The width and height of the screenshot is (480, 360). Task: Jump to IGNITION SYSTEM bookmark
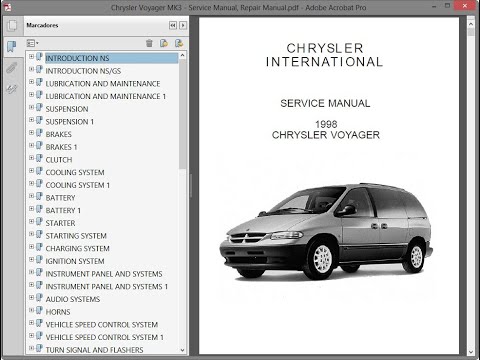[x=75, y=261]
